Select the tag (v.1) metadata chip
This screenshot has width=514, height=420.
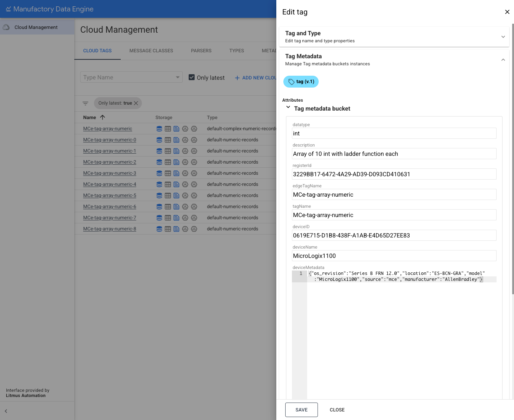tap(301, 82)
